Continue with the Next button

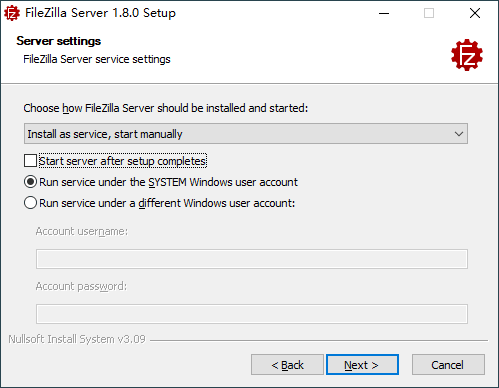coord(362,365)
